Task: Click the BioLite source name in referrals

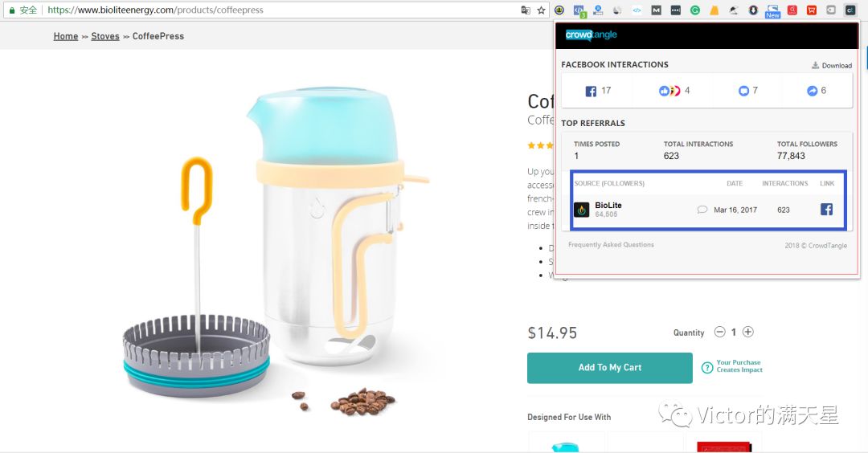Action: pyautogui.click(x=608, y=205)
